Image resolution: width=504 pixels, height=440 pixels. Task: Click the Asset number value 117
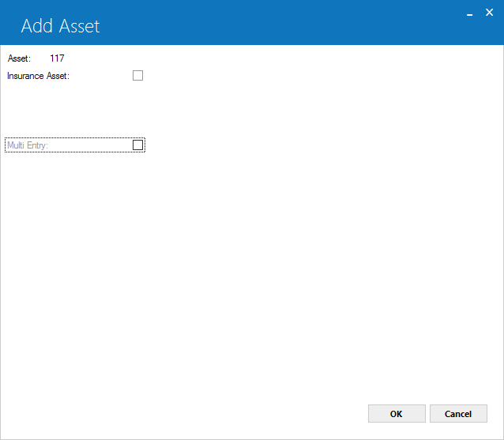[x=57, y=58]
